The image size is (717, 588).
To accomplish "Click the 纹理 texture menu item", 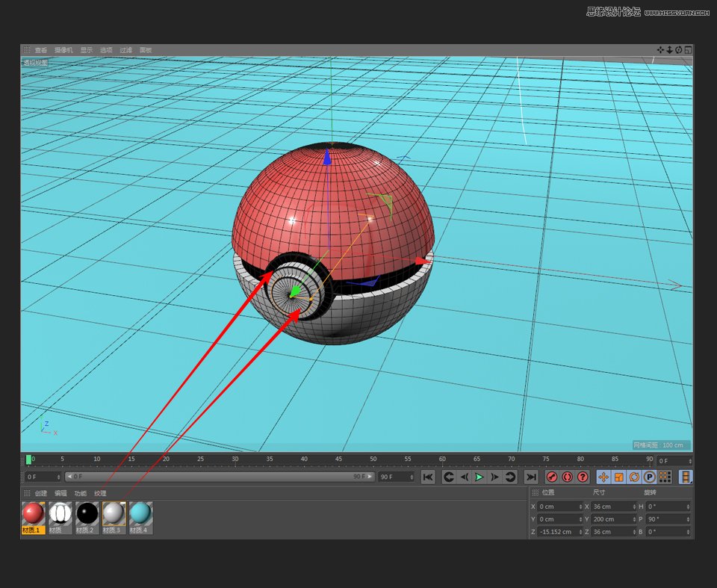I will pyautogui.click(x=99, y=493).
